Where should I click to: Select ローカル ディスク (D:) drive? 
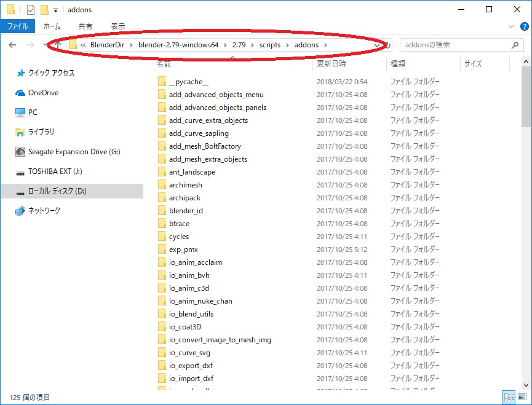(57, 191)
